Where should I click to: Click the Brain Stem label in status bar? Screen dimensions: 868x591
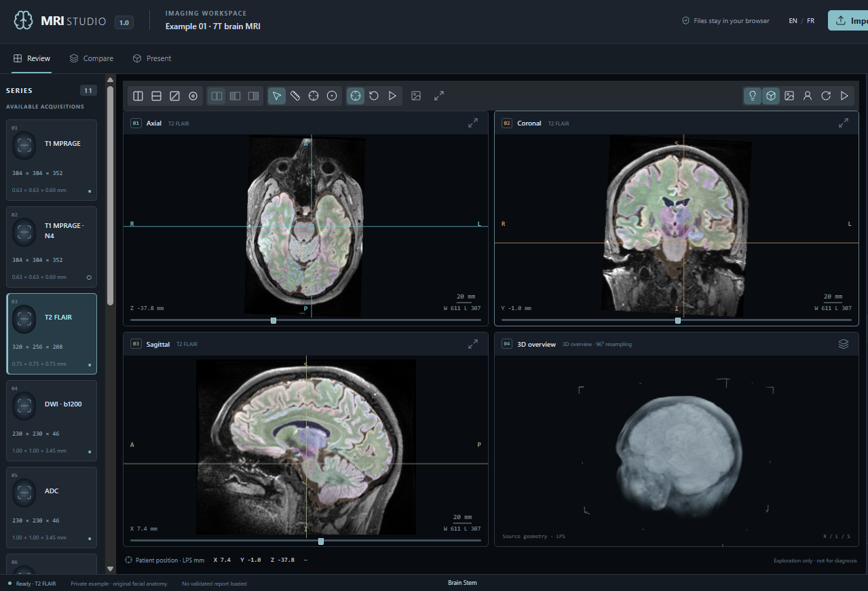462,583
